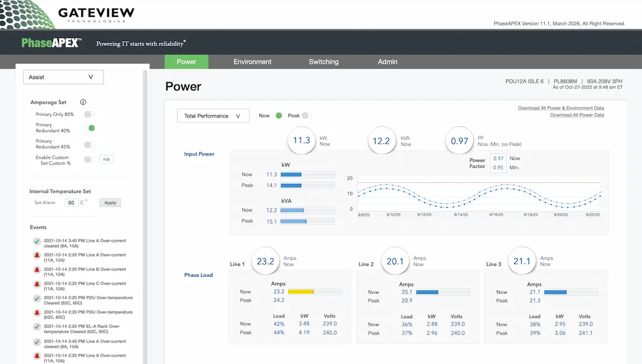The width and height of the screenshot is (642, 364).
Task: Click red bell icon for Line C Over-current
Action: [37, 284]
